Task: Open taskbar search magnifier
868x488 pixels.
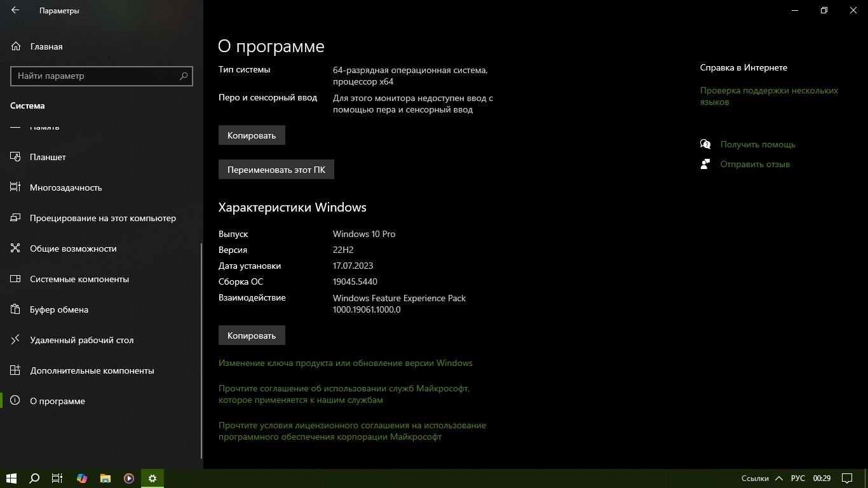Action: (x=35, y=478)
